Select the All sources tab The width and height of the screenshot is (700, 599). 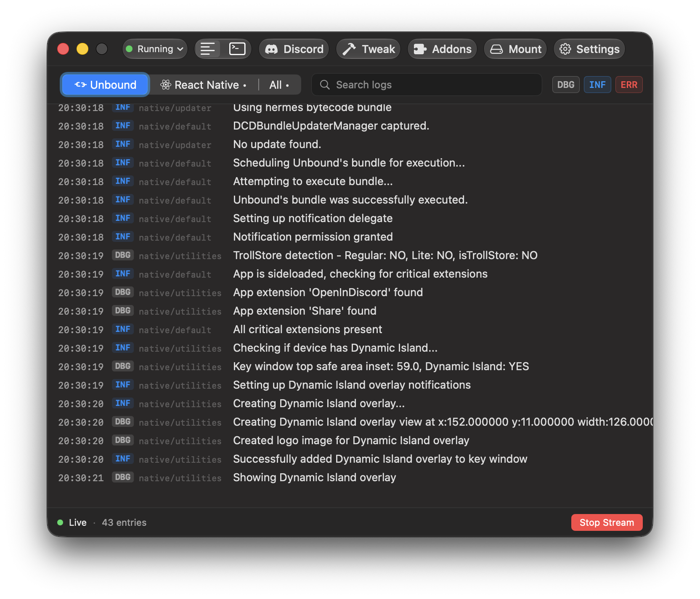pos(279,85)
